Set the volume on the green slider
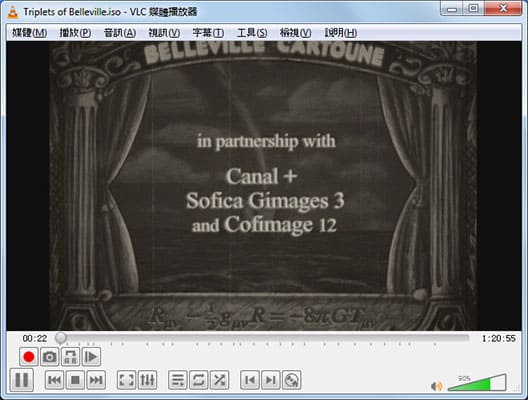The image size is (528, 400). pos(477,382)
